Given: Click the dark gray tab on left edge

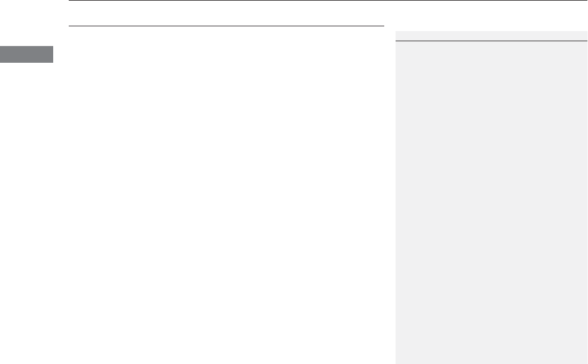Looking at the screenshot, I should click(x=26, y=54).
